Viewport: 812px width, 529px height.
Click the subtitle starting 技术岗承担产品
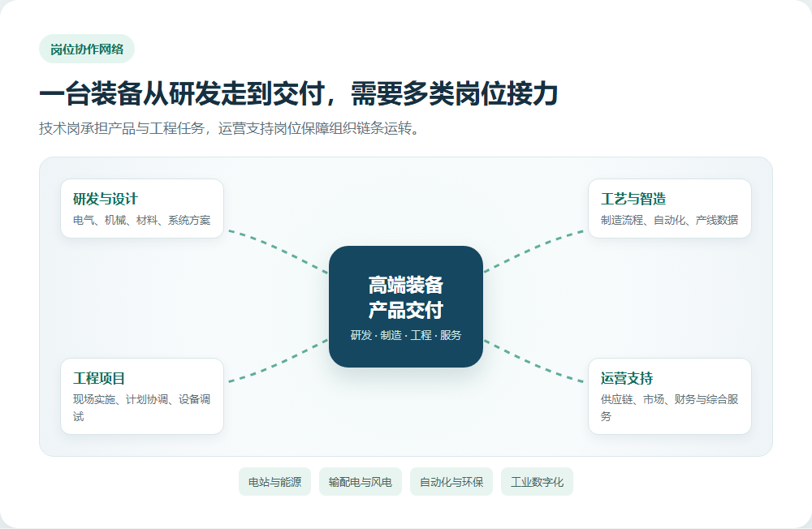click(x=231, y=128)
